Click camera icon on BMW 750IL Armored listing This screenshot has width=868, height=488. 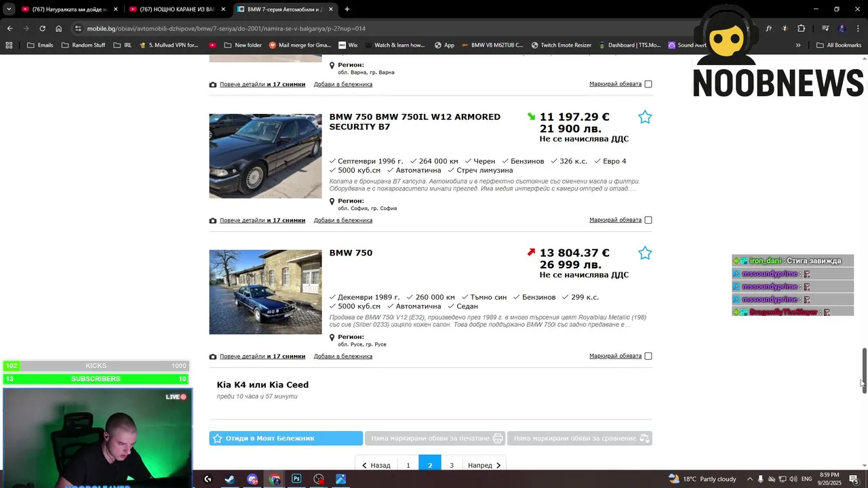(213, 220)
